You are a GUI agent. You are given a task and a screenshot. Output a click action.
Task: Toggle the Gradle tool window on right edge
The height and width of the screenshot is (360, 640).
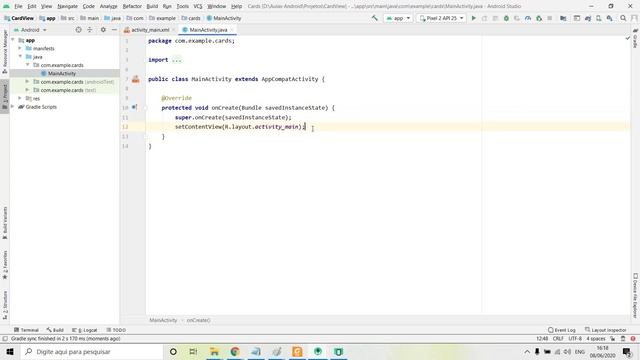coord(635,38)
